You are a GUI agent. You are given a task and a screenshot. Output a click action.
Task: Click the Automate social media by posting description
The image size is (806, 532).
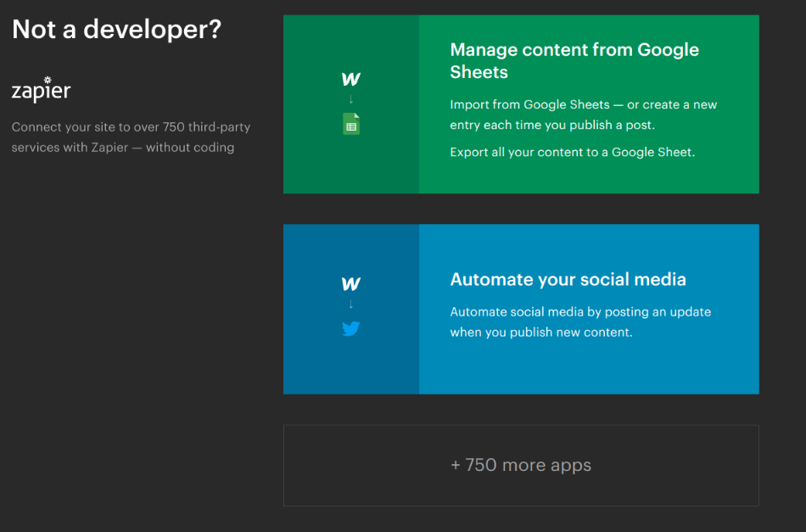(x=580, y=322)
